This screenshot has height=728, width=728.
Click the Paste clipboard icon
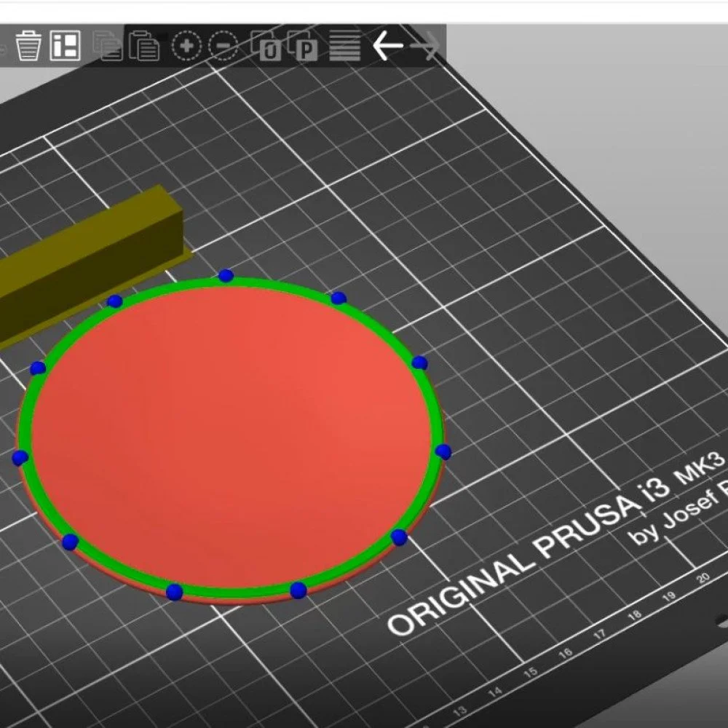pyautogui.click(x=144, y=45)
